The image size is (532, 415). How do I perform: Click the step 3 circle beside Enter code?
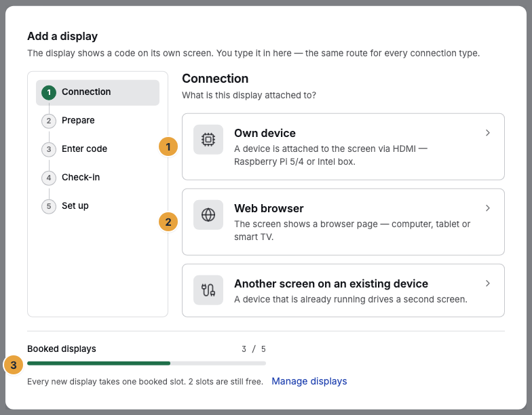coord(49,149)
